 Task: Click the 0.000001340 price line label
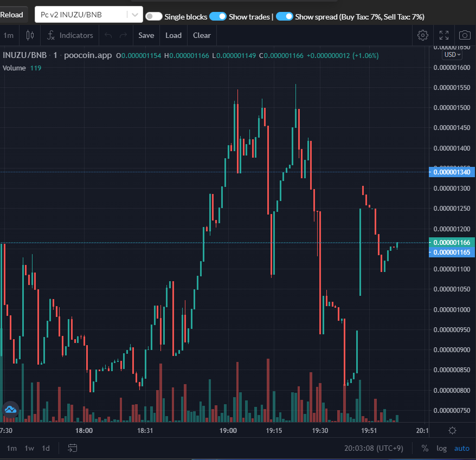pyautogui.click(x=452, y=172)
